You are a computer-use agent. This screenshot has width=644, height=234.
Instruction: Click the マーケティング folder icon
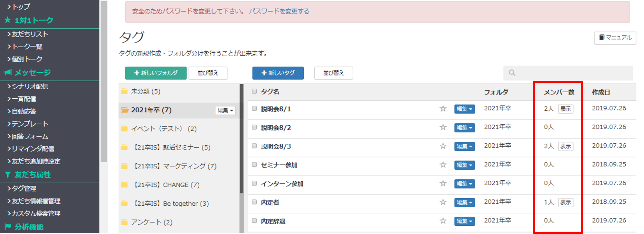point(124,166)
